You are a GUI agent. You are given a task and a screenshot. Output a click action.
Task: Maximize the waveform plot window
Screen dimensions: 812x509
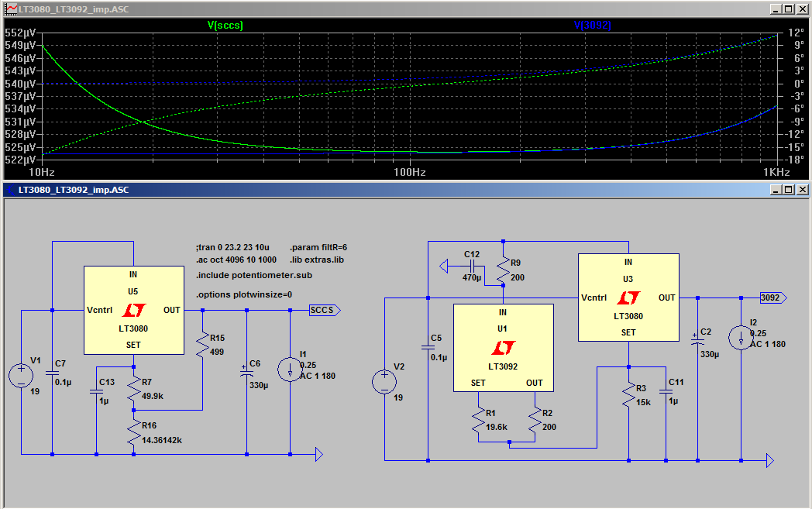pos(788,9)
